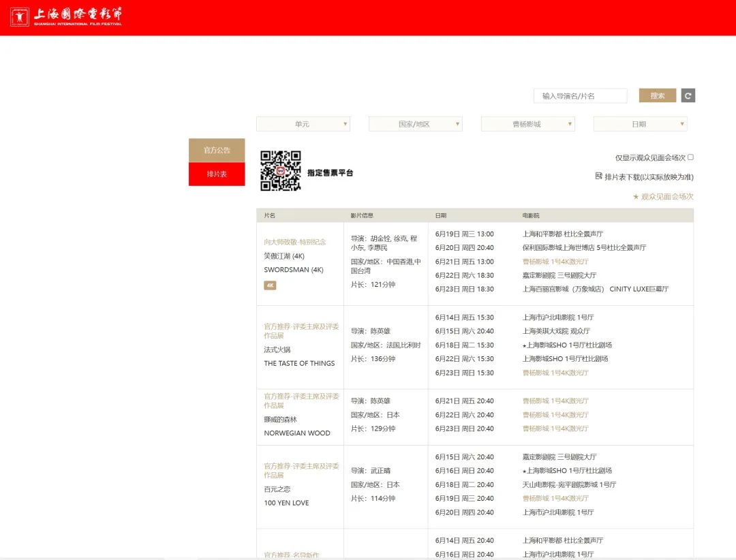Screen dimensions: 736x560
Task: Click the gray refresh/reset icon button
Action: (x=688, y=96)
